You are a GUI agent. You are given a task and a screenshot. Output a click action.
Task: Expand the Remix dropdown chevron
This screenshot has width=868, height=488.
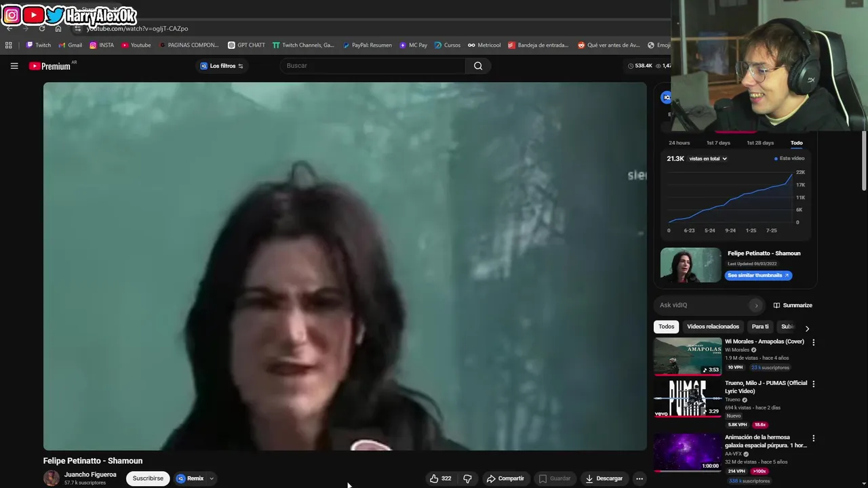click(212, 479)
